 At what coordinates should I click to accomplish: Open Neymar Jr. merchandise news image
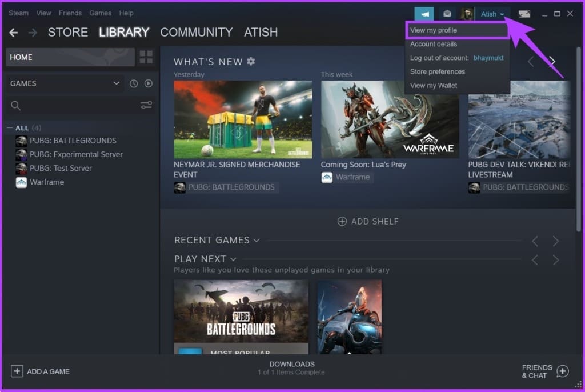point(243,119)
